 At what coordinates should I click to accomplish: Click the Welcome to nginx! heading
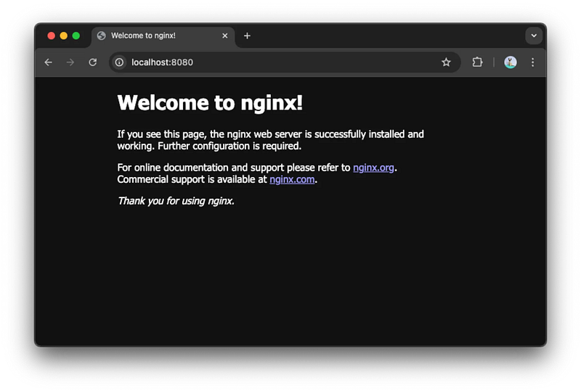tap(210, 102)
